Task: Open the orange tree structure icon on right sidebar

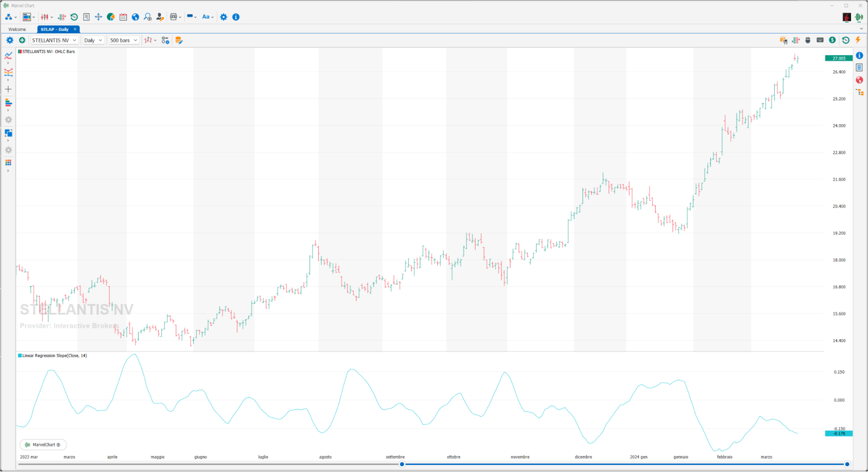Action: 860,92
